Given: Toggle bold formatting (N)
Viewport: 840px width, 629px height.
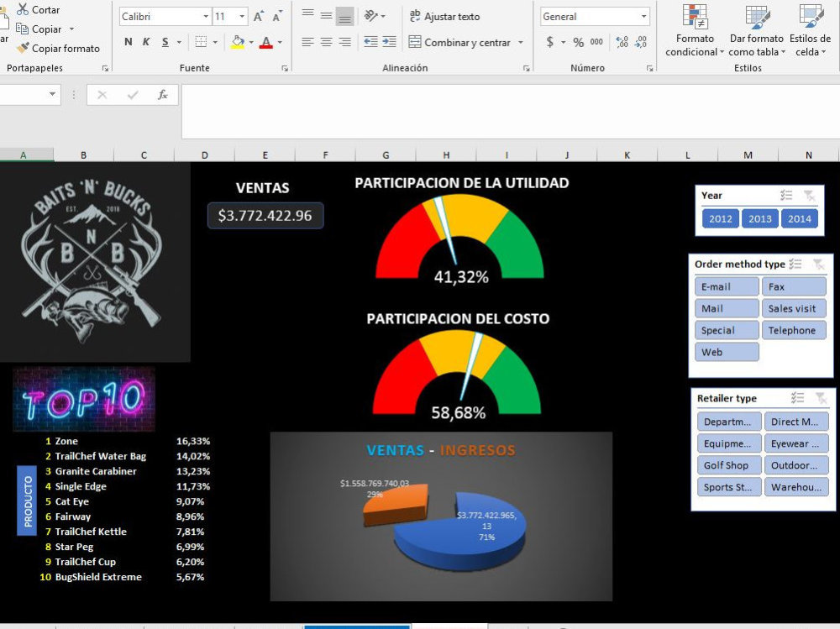Looking at the screenshot, I should coord(128,42).
